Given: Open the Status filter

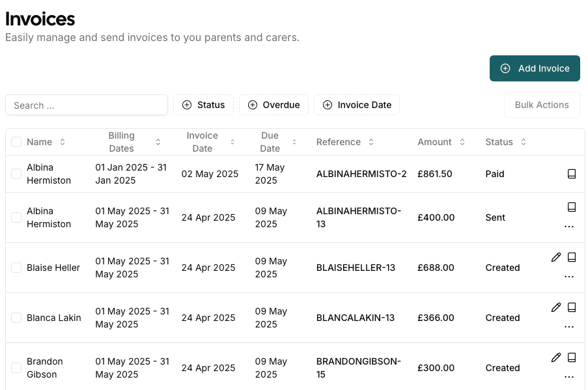Looking at the screenshot, I should (203, 105).
